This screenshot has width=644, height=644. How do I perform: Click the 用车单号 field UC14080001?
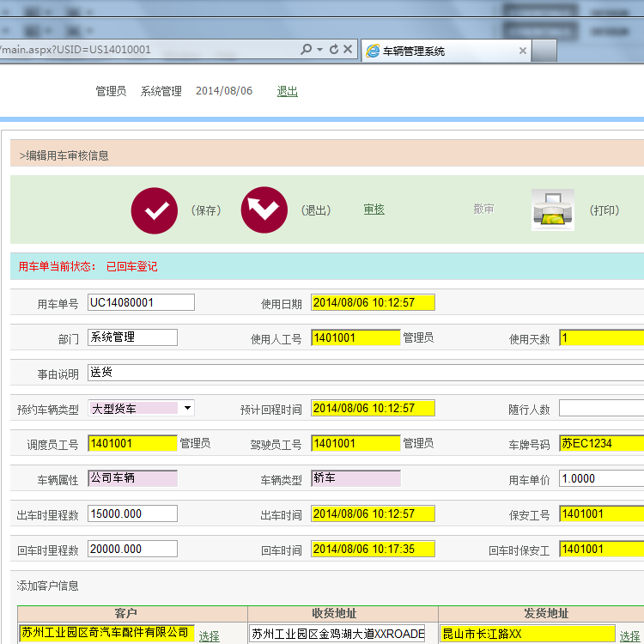click(x=141, y=303)
